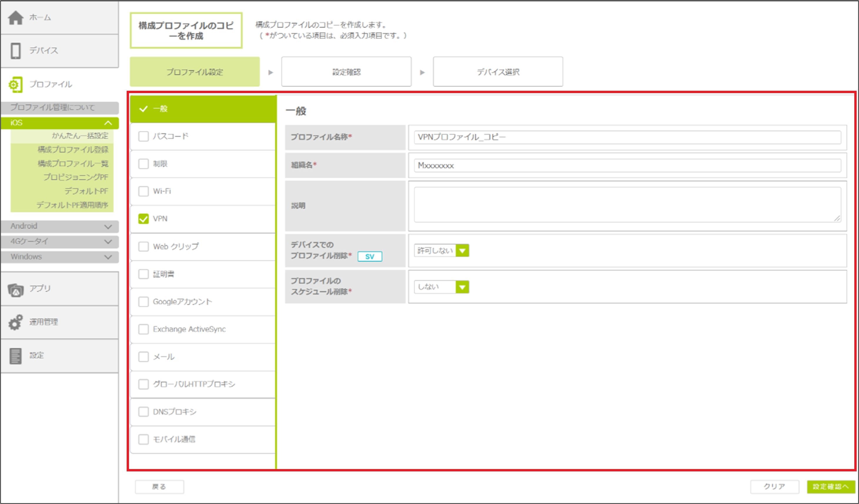Open 構成プロファイル一覧 in iOS menu
859x504 pixels.
click(x=73, y=164)
